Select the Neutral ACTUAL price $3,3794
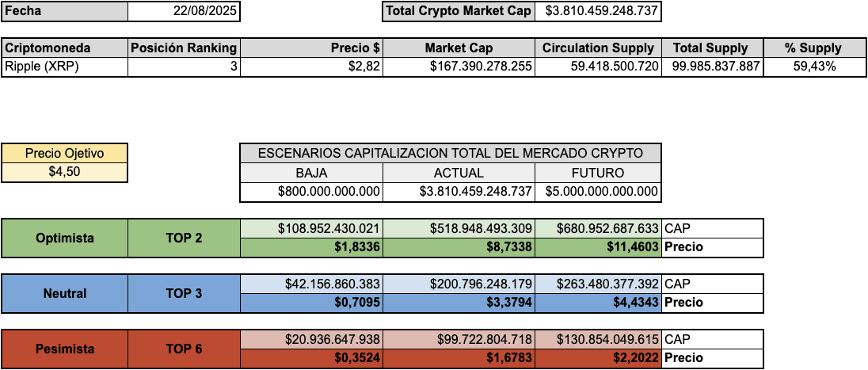This screenshot has height=370, width=868. click(459, 303)
